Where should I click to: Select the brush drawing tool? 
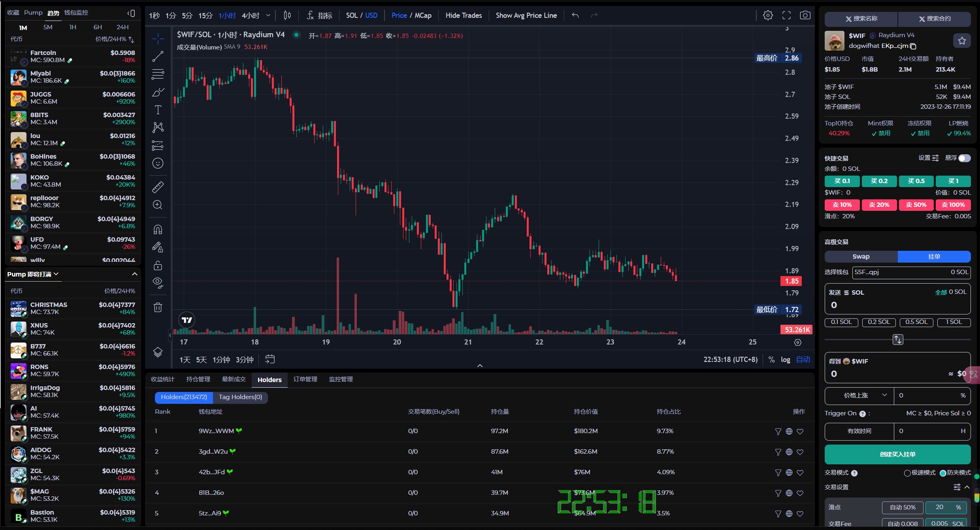158,92
